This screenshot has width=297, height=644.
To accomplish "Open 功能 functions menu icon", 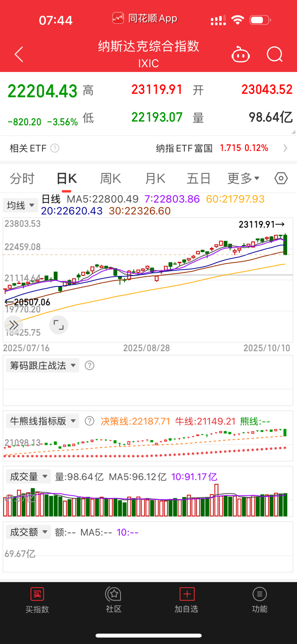I will tap(259, 594).
